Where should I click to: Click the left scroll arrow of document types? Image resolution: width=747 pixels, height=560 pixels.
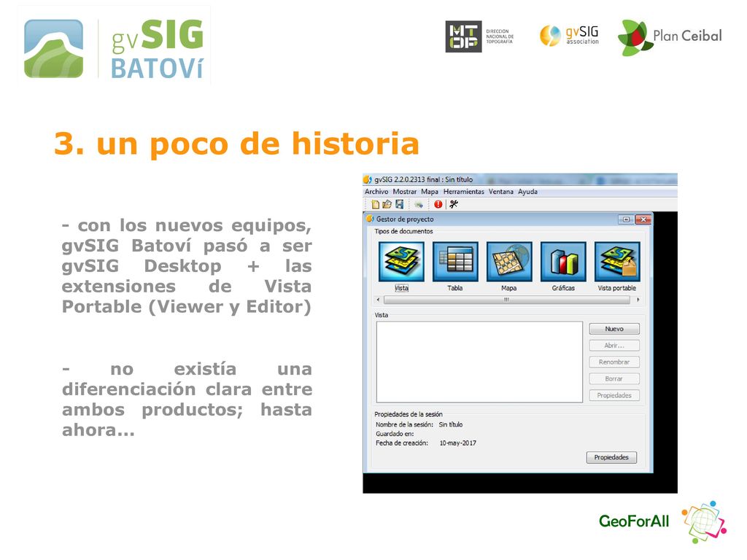coord(379,300)
